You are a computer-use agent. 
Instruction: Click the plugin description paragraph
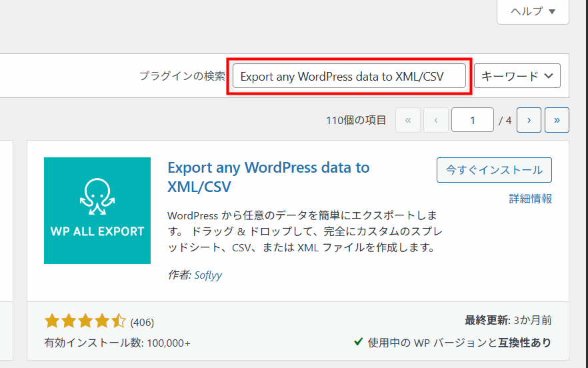click(305, 231)
